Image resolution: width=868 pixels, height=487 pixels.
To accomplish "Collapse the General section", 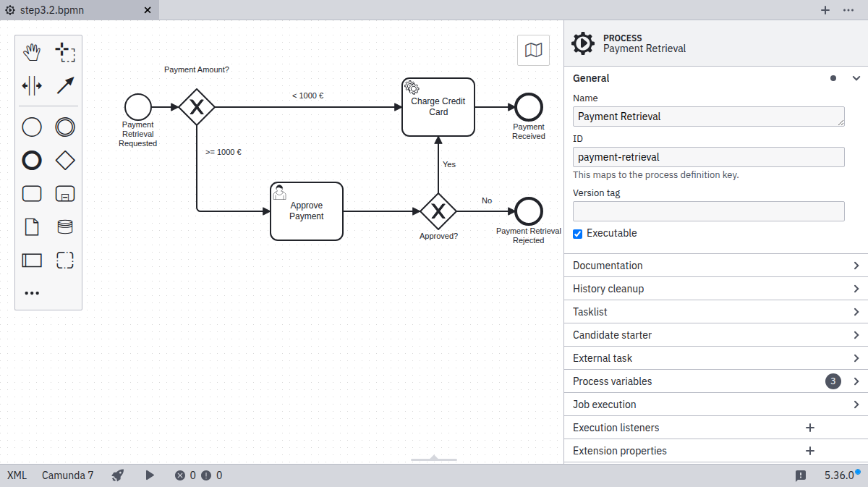I will (856, 78).
